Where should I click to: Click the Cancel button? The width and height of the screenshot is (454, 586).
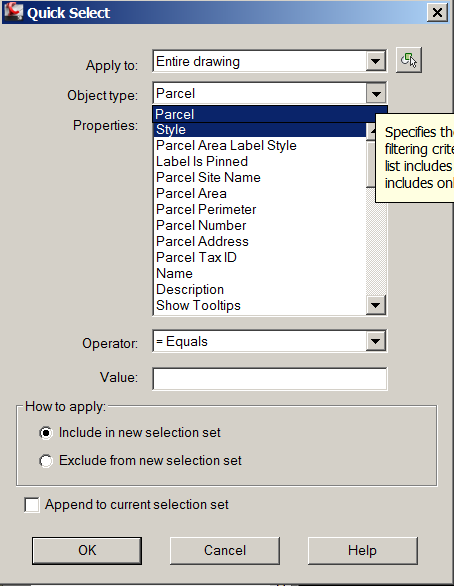[225, 550]
